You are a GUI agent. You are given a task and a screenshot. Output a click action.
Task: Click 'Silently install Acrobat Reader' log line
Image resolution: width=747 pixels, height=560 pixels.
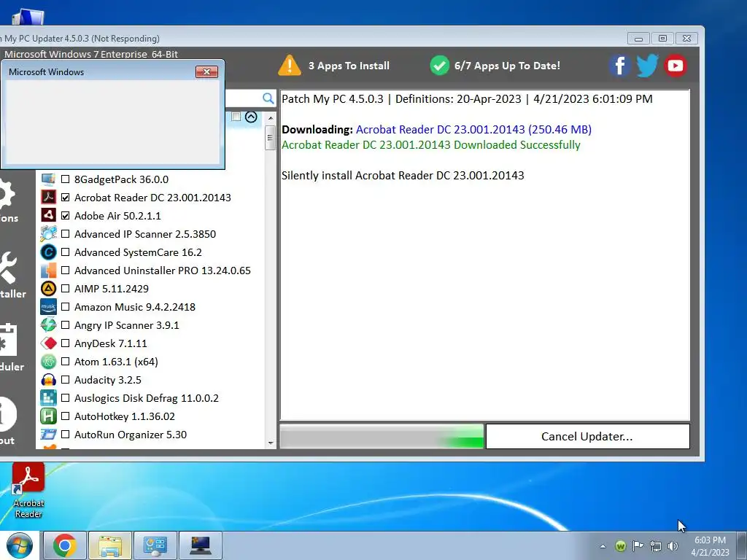coord(403,175)
